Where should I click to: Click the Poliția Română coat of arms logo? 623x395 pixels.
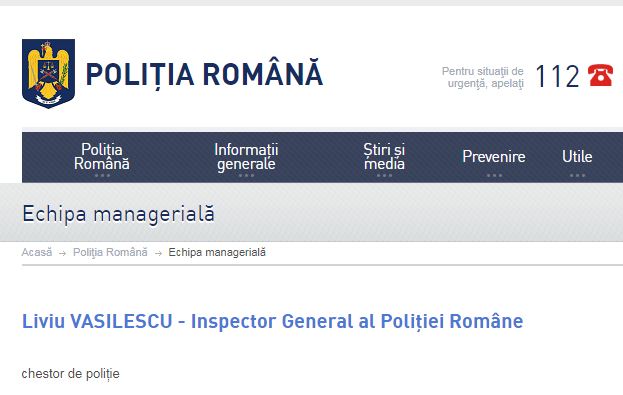(48, 74)
